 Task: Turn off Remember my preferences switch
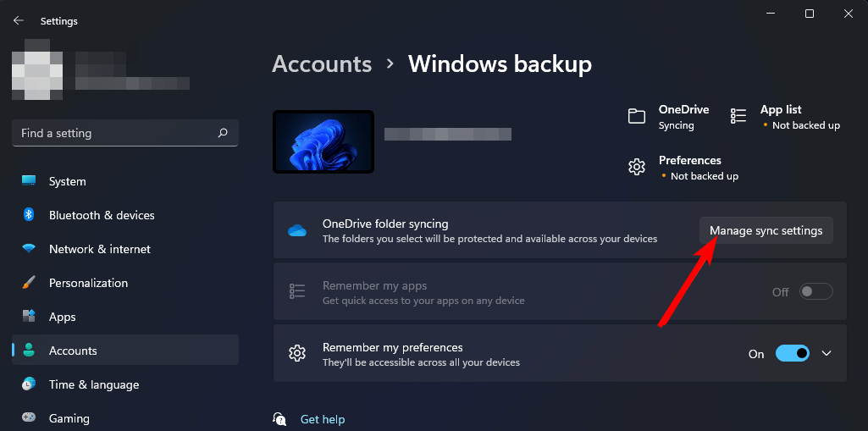click(793, 353)
